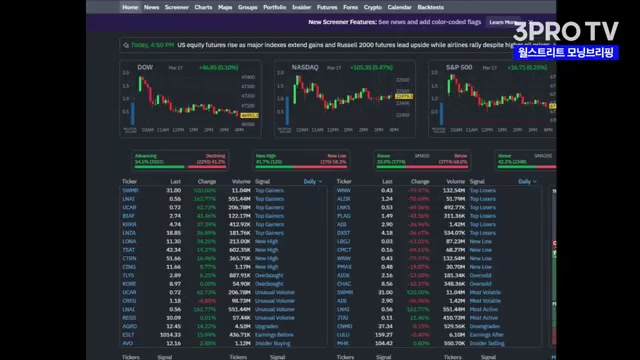Open the NASDAQ intraday chart
The image size is (640, 360).
tap(345, 99)
